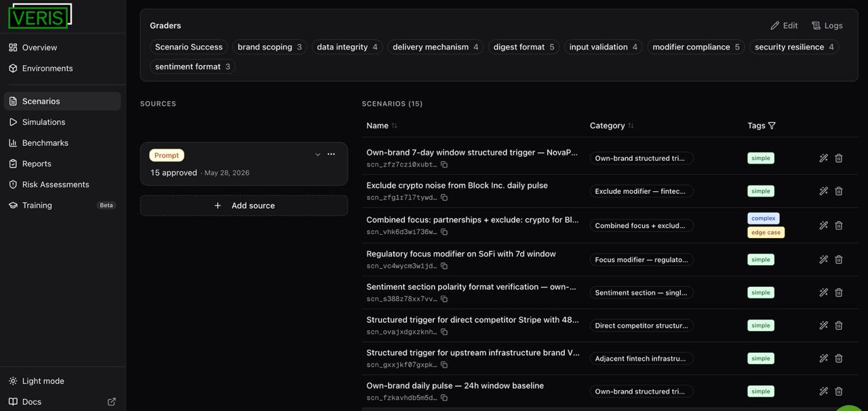Image resolution: width=868 pixels, height=411 pixels.
Task: Open the Prompt source more options menu
Action: point(332,155)
